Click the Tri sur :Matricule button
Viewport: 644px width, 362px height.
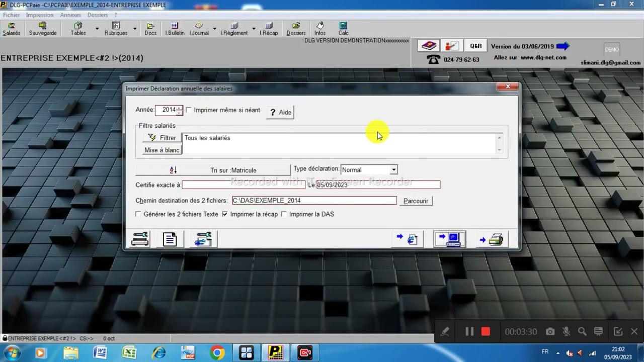point(213,170)
